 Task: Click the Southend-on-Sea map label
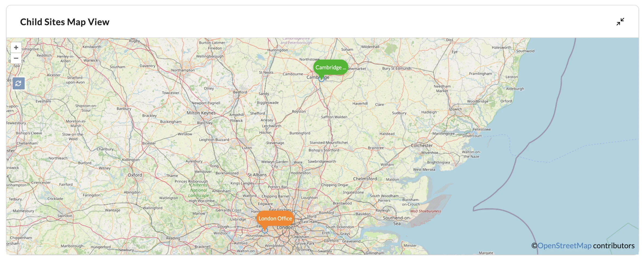pyautogui.click(x=397, y=221)
